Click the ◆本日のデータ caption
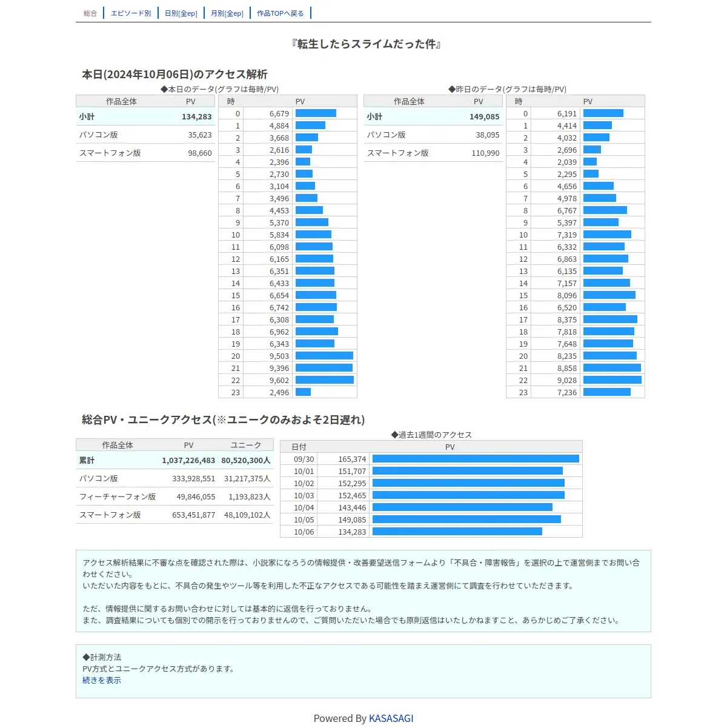 coord(219,89)
